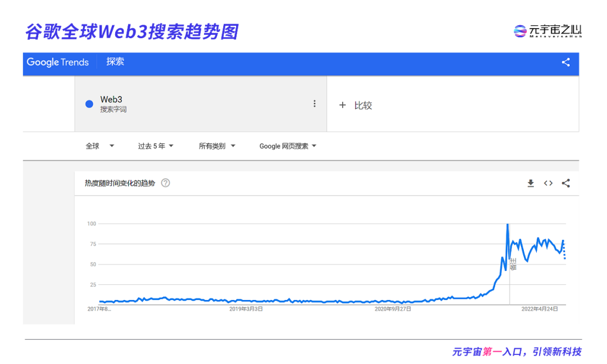
Task: Click the Web3 search term field
Action: coord(201,104)
